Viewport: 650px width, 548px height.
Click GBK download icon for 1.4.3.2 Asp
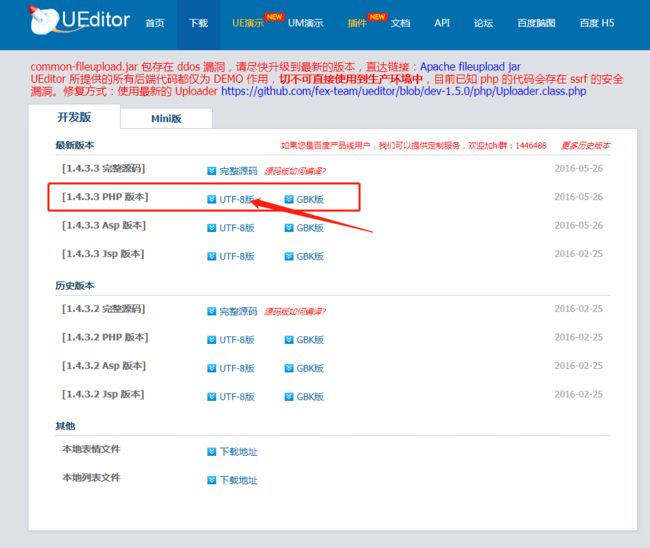(289, 368)
